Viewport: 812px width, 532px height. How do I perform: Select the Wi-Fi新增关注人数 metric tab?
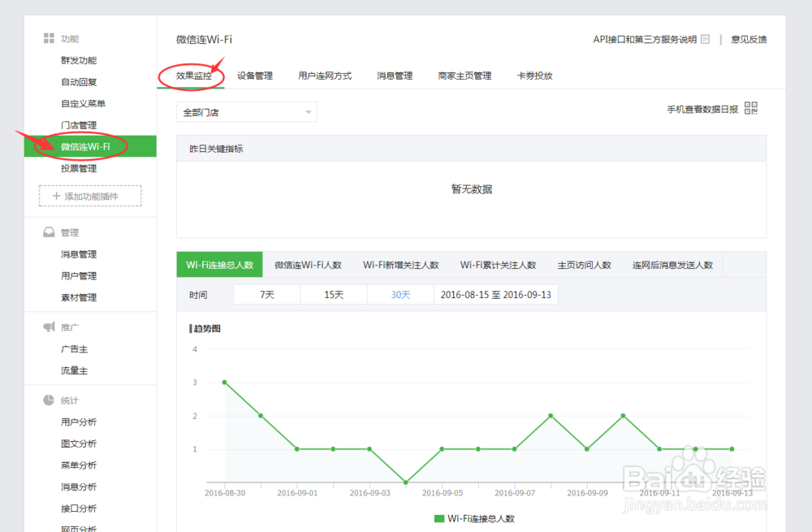pyautogui.click(x=401, y=265)
